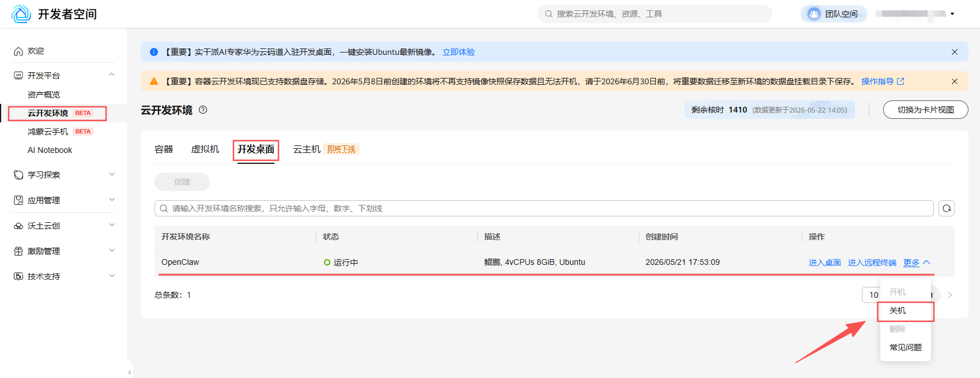Click the OpenClaw environment name cell
This screenshot has height=378, width=980.
180,262
